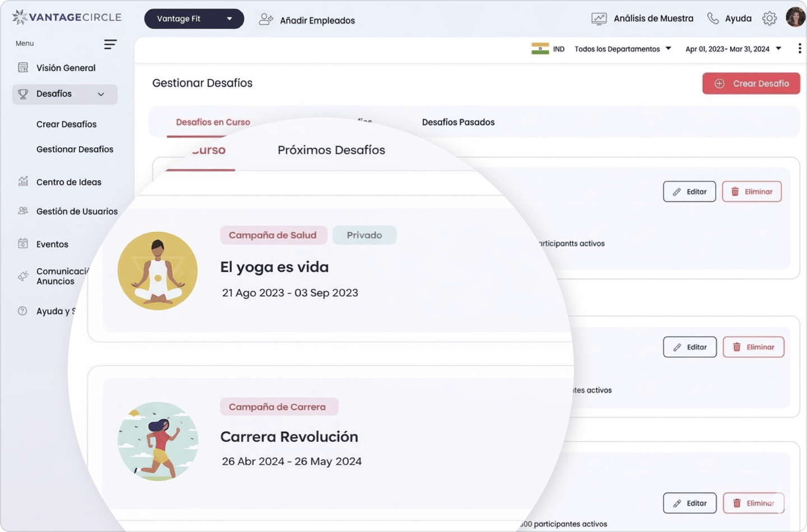The width and height of the screenshot is (807, 532).
Task: Click Eliminar on the 300 participantes card
Action: click(x=753, y=503)
